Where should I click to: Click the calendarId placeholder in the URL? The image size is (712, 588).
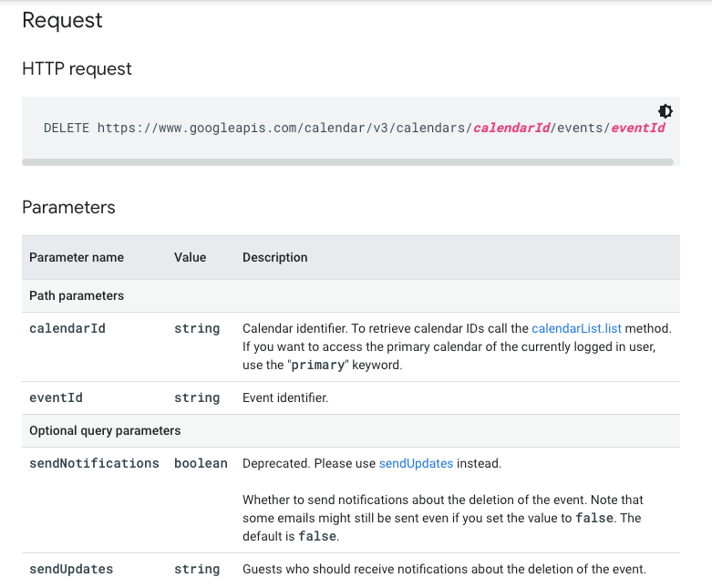[x=511, y=128]
